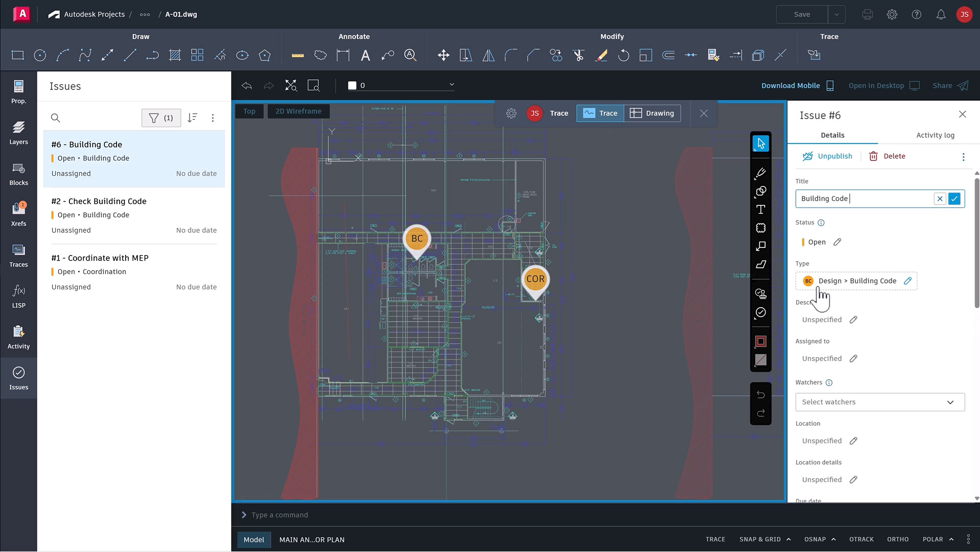Toggle OSNAP in status bar
980x552 pixels.
pyautogui.click(x=815, y=539)
